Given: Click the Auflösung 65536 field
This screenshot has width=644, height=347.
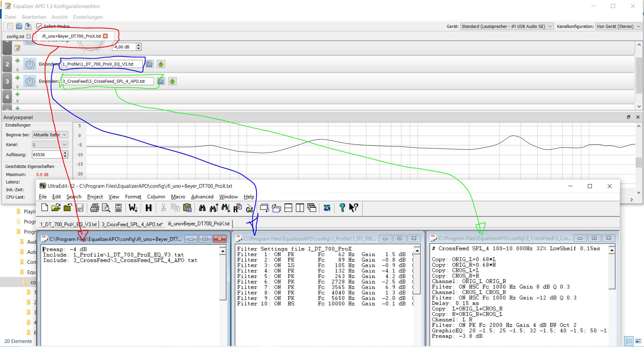Looking at the screenshot, I should [x=47, y=154].
